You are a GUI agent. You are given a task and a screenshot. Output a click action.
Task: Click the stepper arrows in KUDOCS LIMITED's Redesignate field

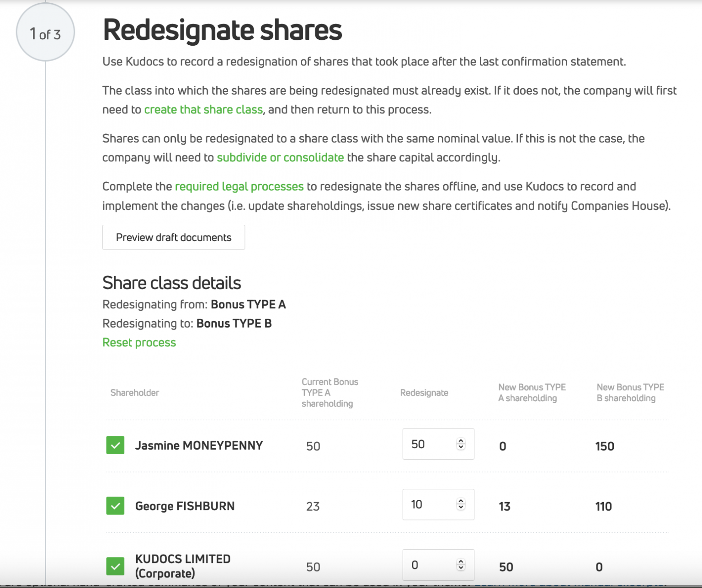pos(461,565)
